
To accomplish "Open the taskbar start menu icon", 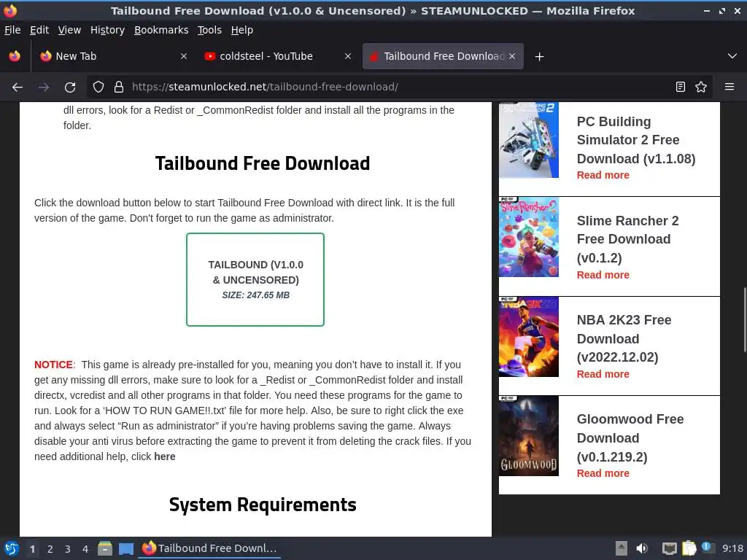I will pyautogui.click(x=11, y=548).
